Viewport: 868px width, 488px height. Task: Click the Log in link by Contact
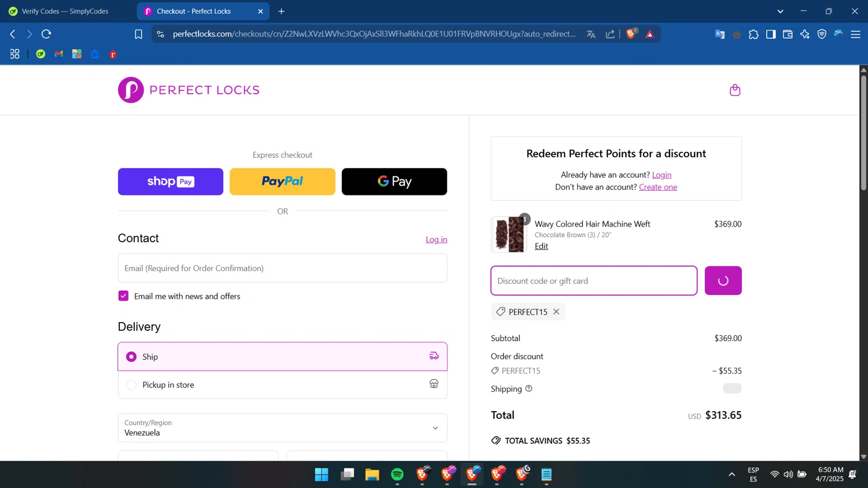coord(436,239)
